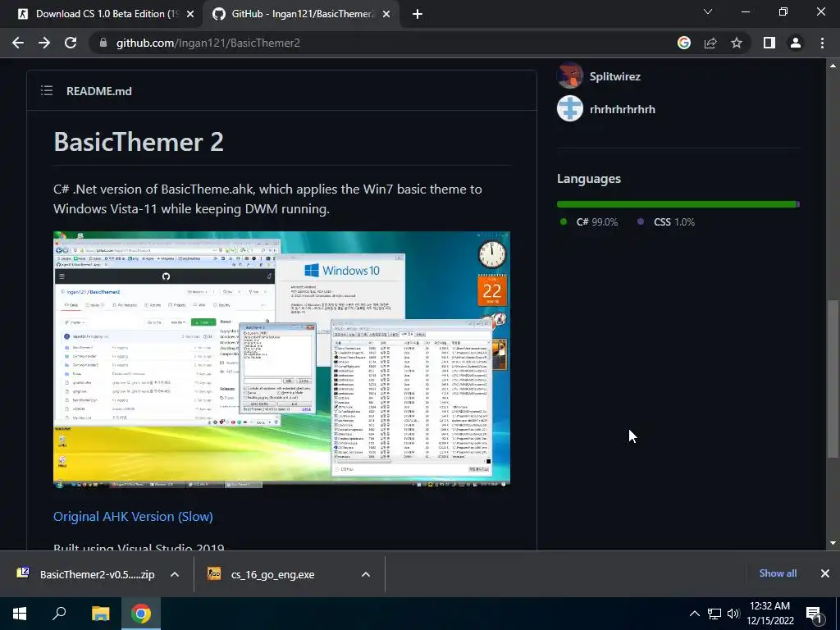Image resolution: width=840 pixels, height=630 pixels.
Task: Close the downloads bar
Action: point(825,573)
